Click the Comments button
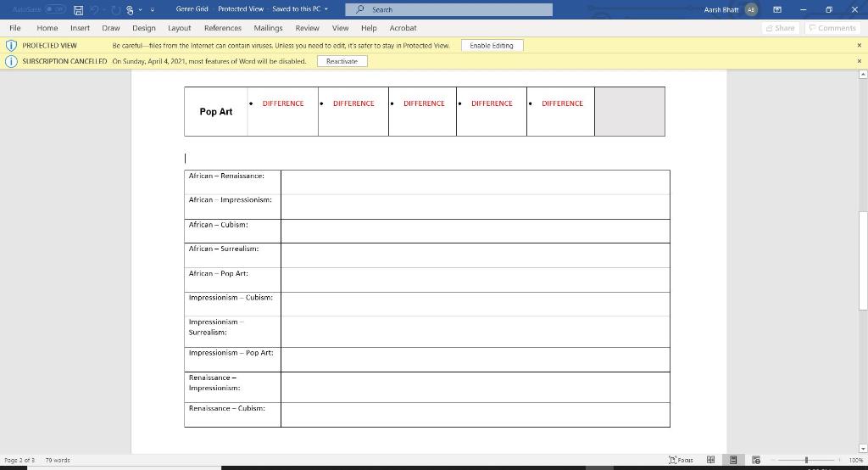 [x=833, y=28]
